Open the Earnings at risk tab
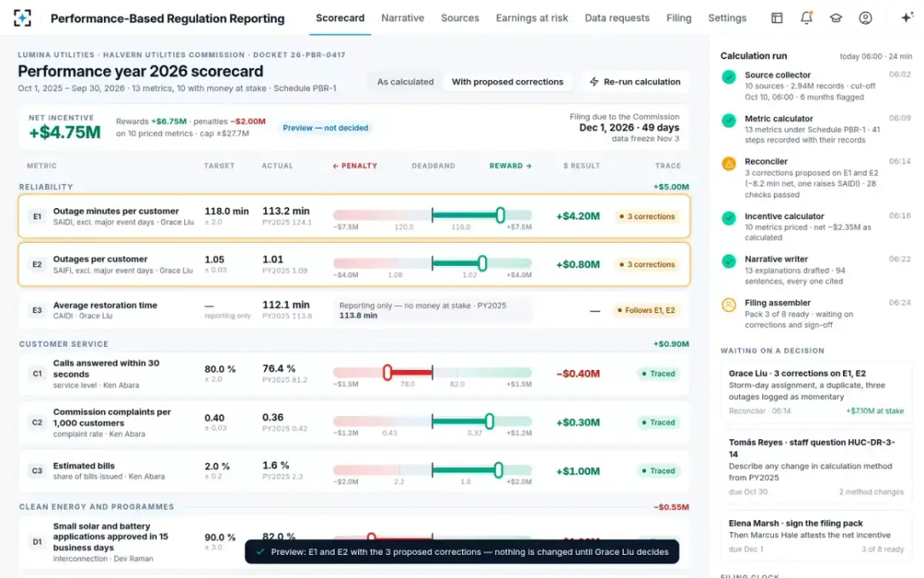The image size is (924, 578). 532,18
